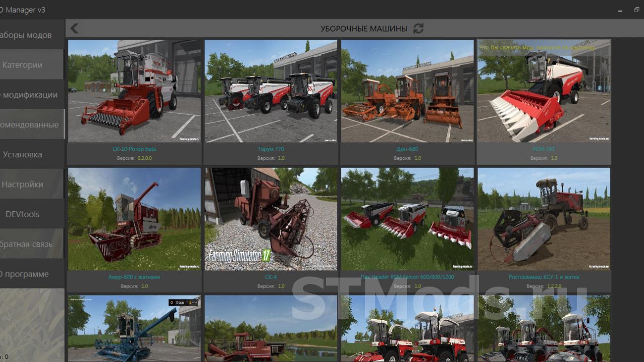Click version 1.0 under Торум 770

click(281, 158)
